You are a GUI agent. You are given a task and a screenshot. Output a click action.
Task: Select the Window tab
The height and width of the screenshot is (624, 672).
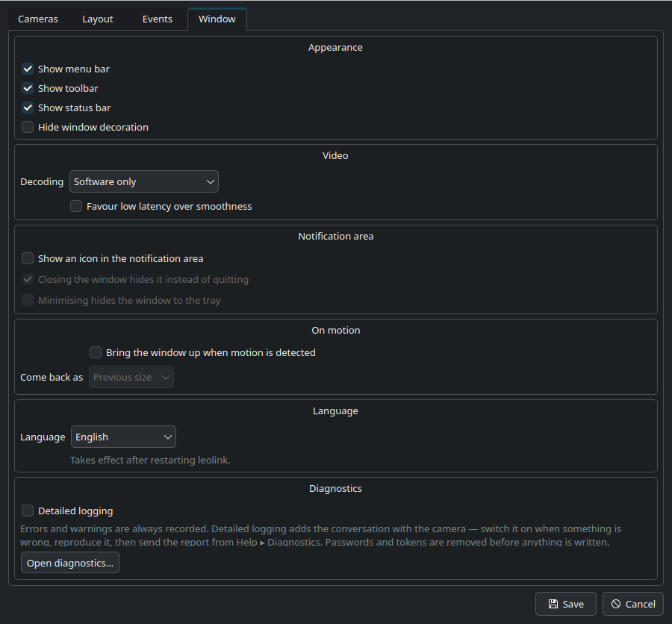click(x=217, y=19)
